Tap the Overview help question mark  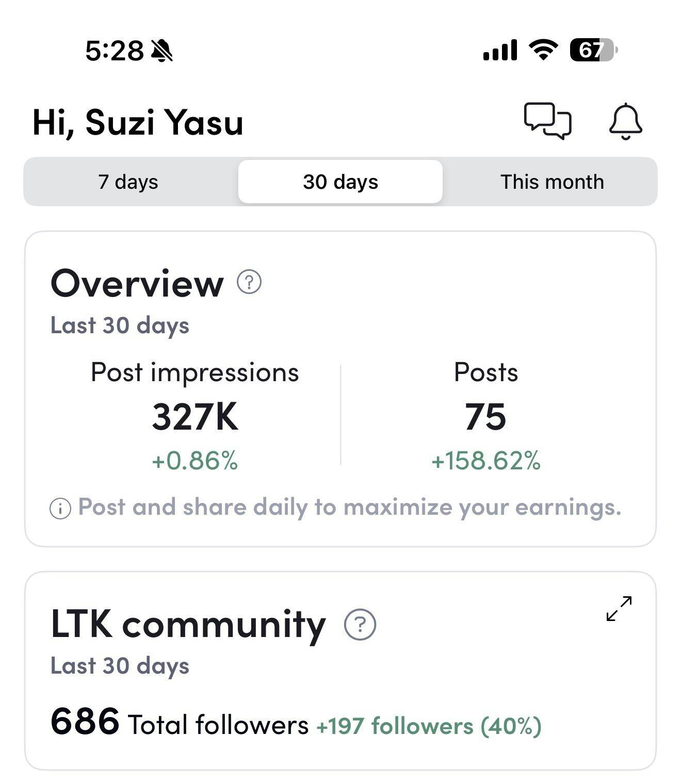tap(249, 282)
